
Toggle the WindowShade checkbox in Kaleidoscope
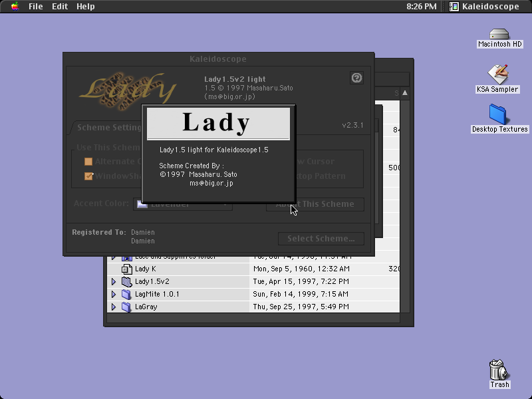point(88,176)
